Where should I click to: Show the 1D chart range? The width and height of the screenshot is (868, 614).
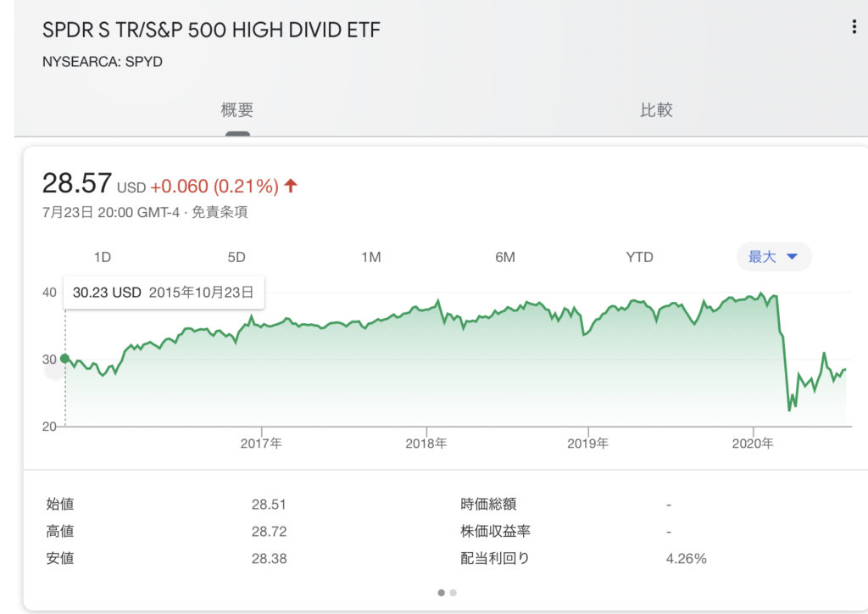[x=103, y=257]
